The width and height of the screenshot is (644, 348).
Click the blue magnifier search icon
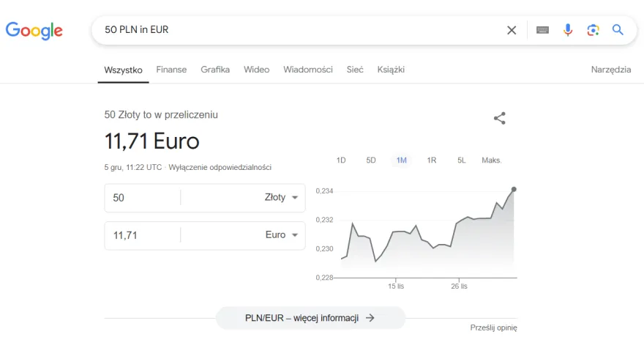[618, 29]
